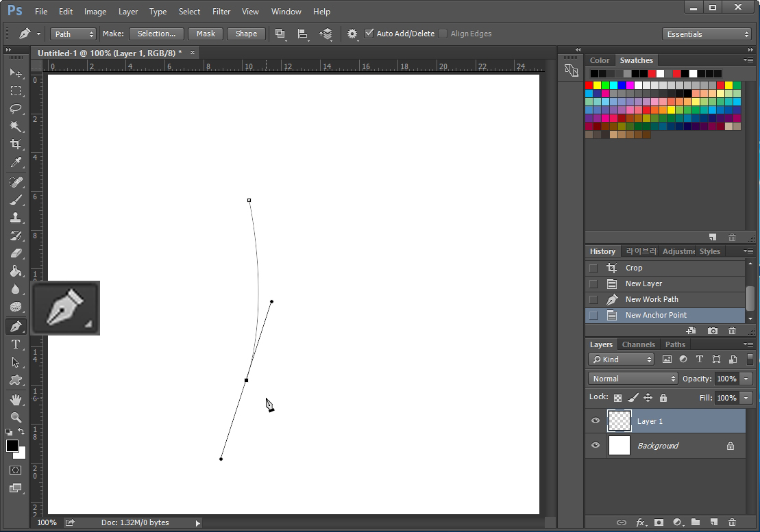Add a layer mask
The image size is (760, 532).
pos(659,522)
